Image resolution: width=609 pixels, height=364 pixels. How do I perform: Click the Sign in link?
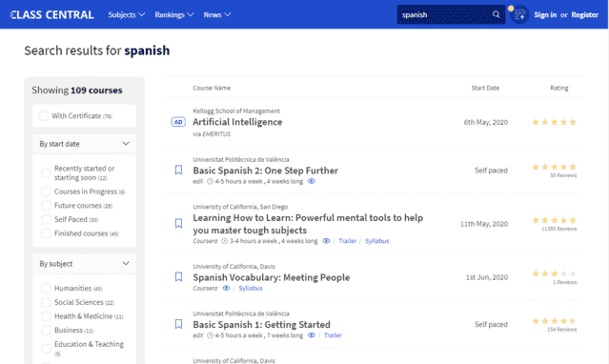545,14
